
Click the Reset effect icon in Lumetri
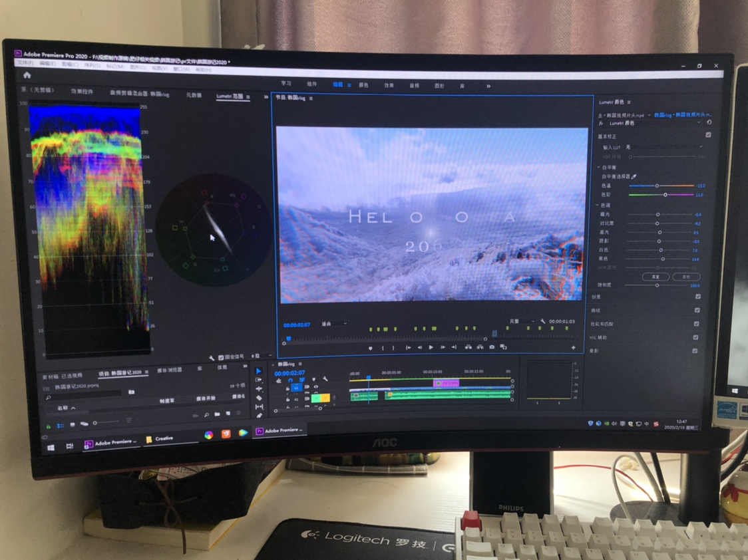(709, 123)
